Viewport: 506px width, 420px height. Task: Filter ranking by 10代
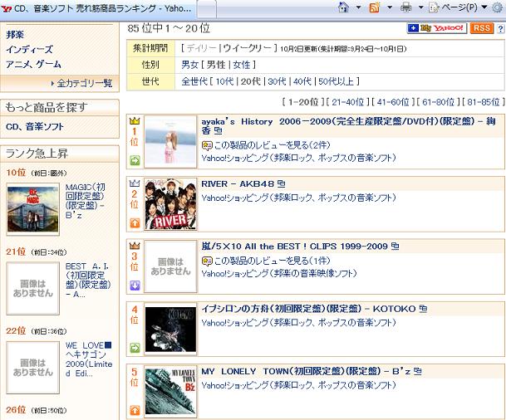point(224,81)
